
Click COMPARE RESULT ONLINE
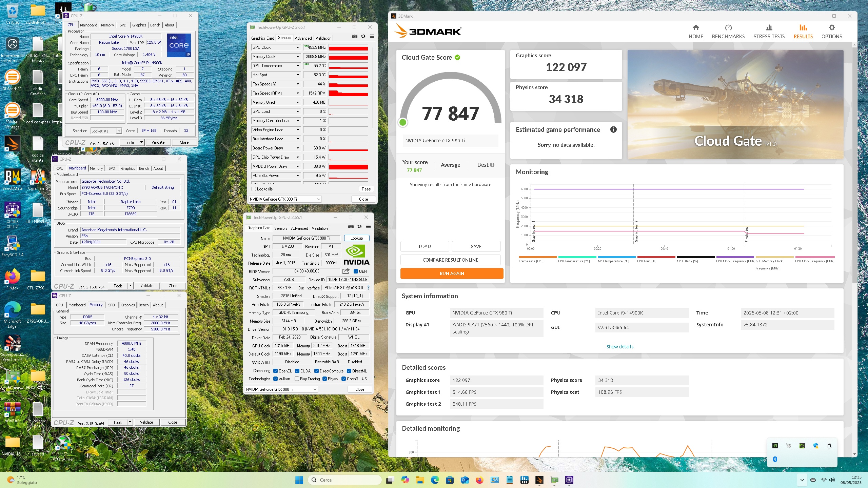point(450,260)
